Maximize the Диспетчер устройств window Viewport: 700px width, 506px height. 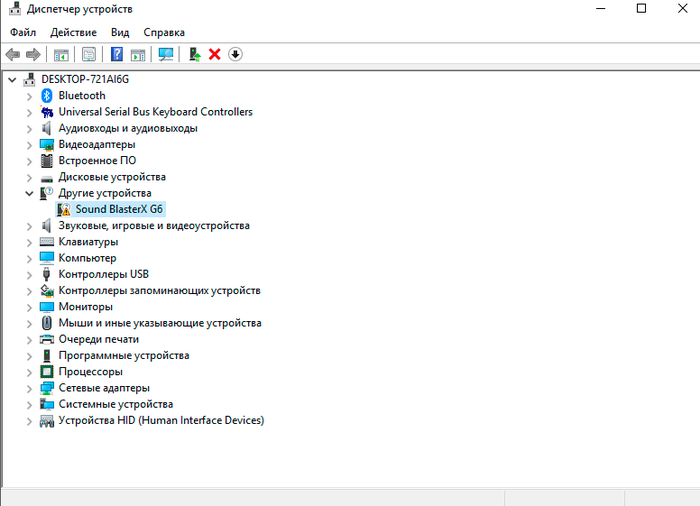point(641,8)
